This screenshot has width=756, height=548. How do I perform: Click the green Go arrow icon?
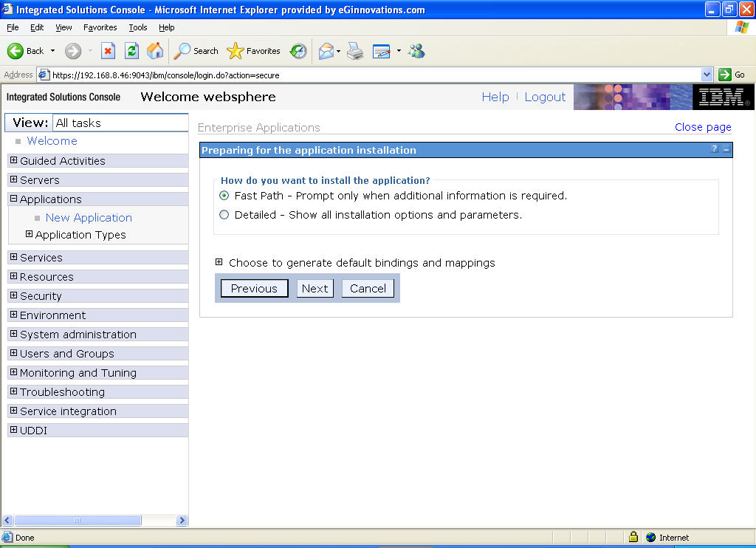point(725,75)
